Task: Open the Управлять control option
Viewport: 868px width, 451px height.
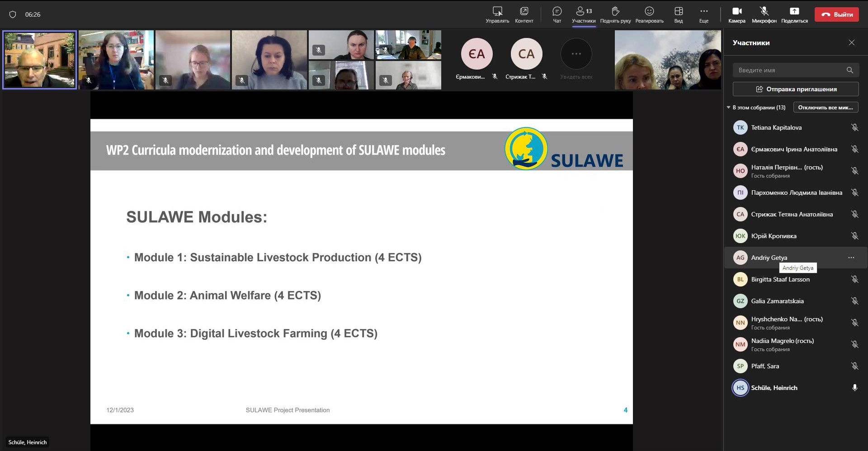Action: point(497,14)
